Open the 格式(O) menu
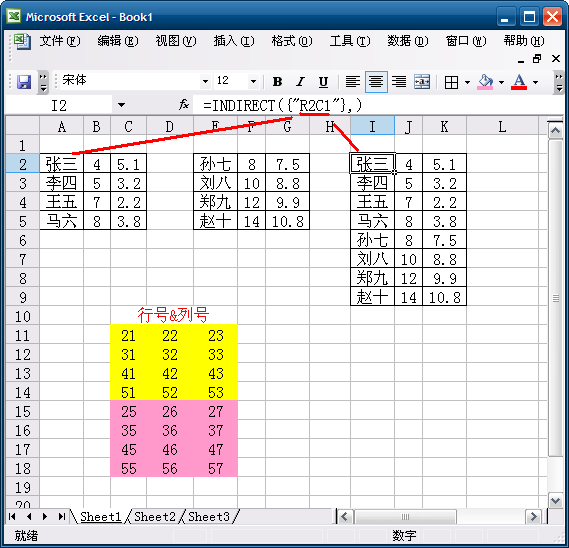 coord(292,41)
